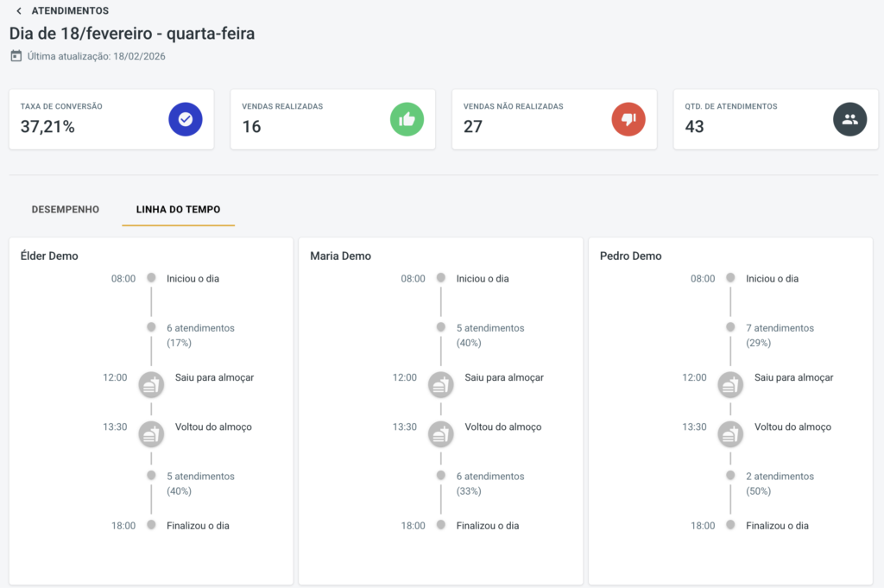Click Élder Demo's 13:30 lunch return icon

[x=151, y=434]
